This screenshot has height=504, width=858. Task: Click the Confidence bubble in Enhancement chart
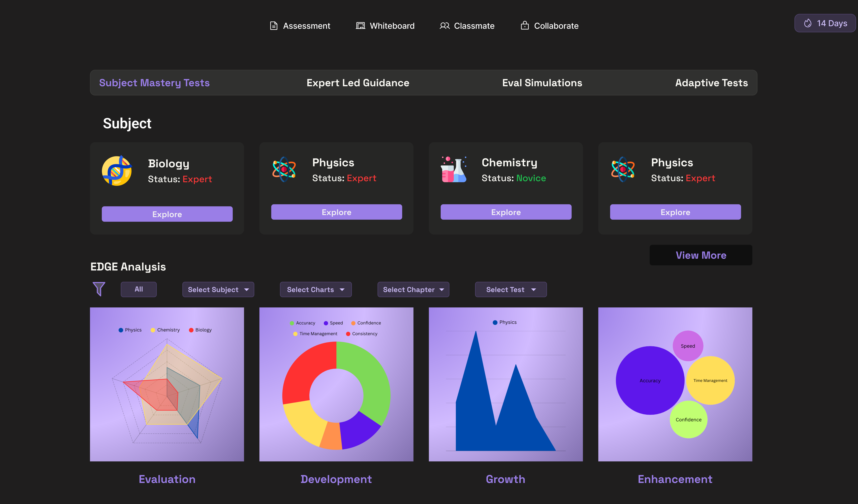pyautogui.click(x=688, y=420)
